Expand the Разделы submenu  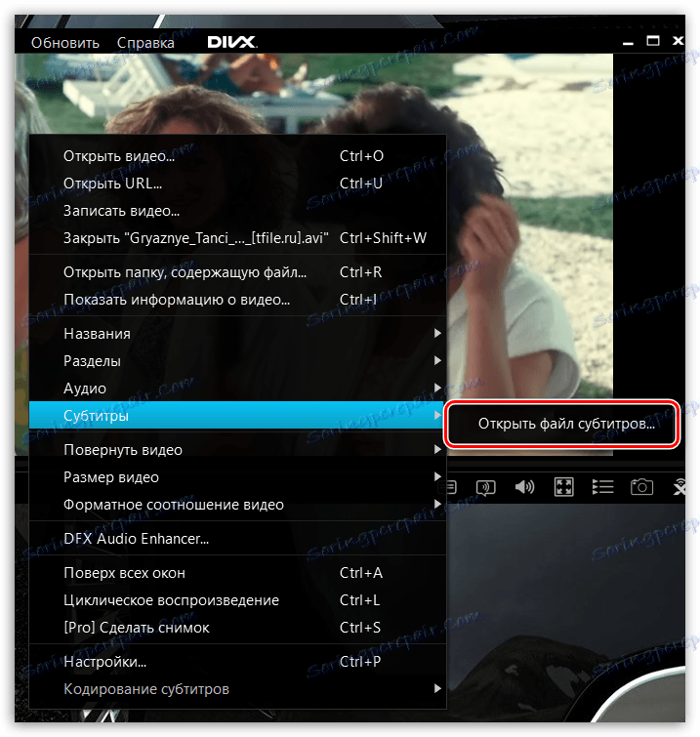237,360
